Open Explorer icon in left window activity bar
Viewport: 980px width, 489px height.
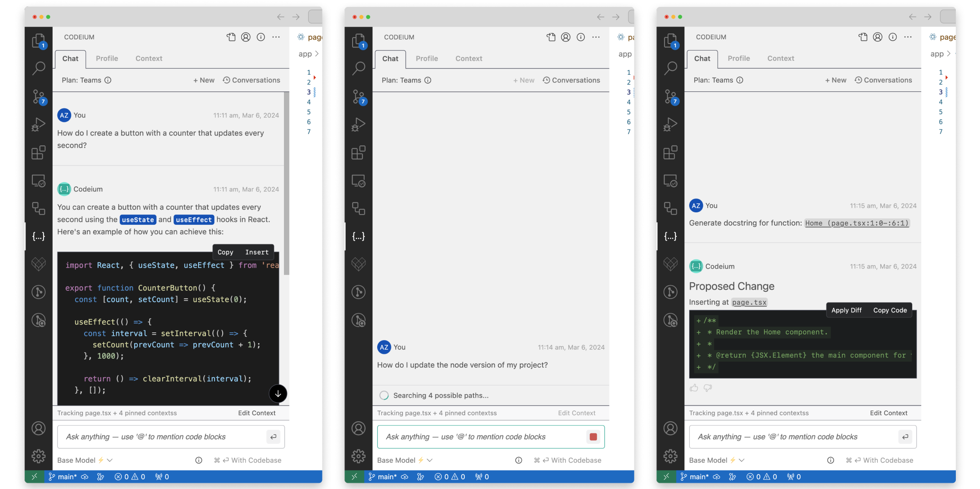click(x=39, y=41)
